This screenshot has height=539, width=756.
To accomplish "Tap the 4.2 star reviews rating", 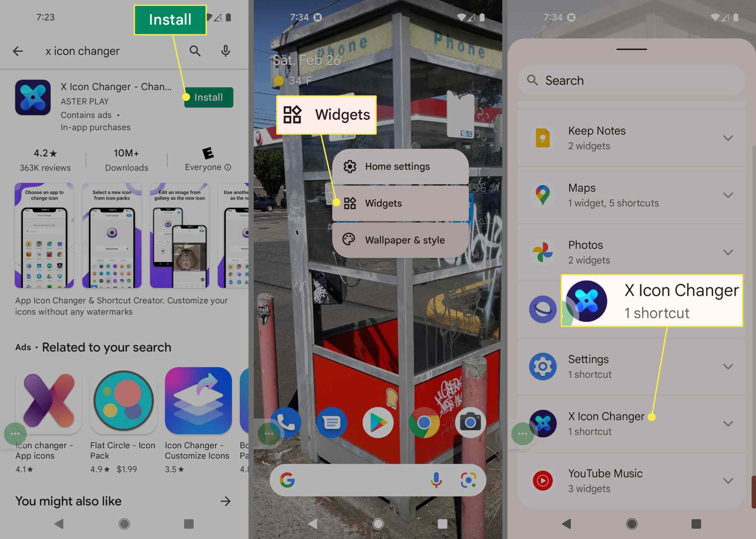I will click(45, 160).
